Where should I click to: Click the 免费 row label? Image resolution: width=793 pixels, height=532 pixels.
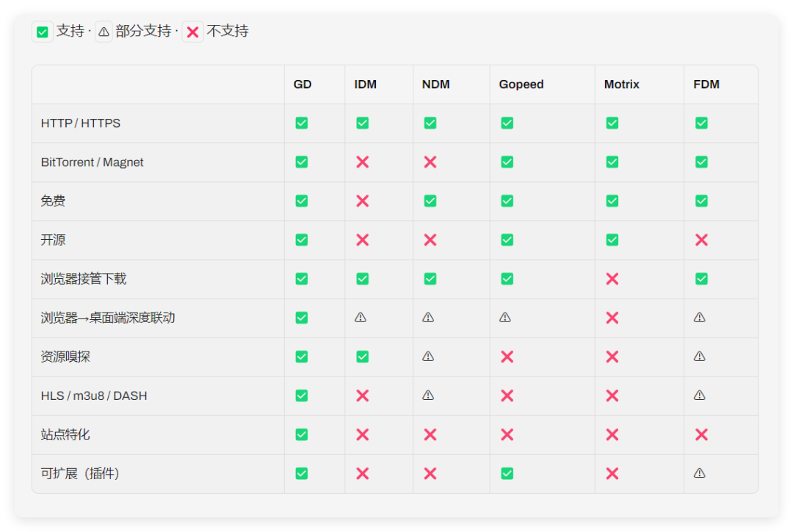tap(53, 201)
